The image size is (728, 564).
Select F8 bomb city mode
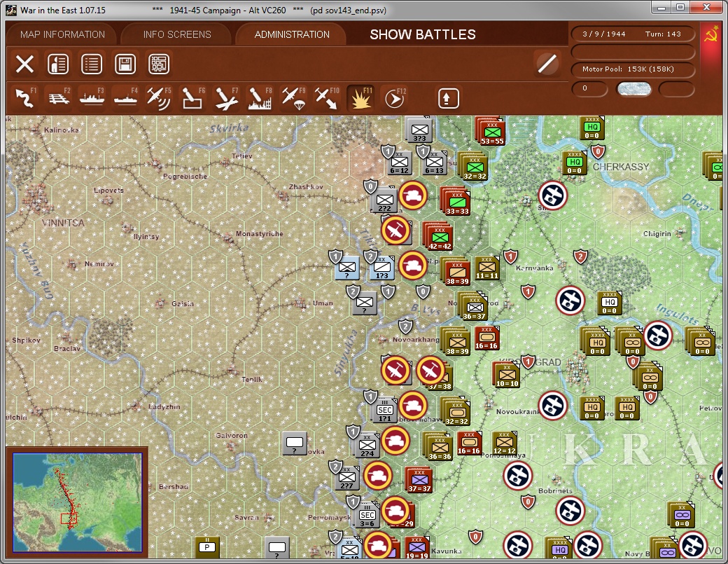[260, 98]
